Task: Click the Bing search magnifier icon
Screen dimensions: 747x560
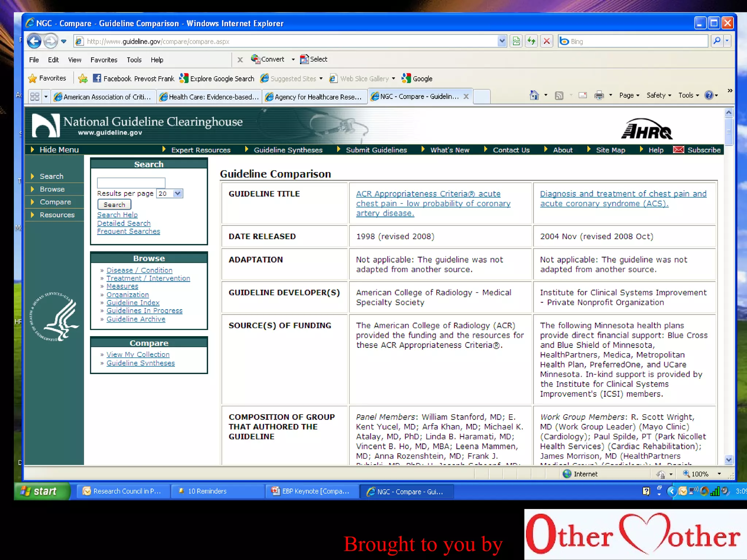Action: [x=716, y=41]
